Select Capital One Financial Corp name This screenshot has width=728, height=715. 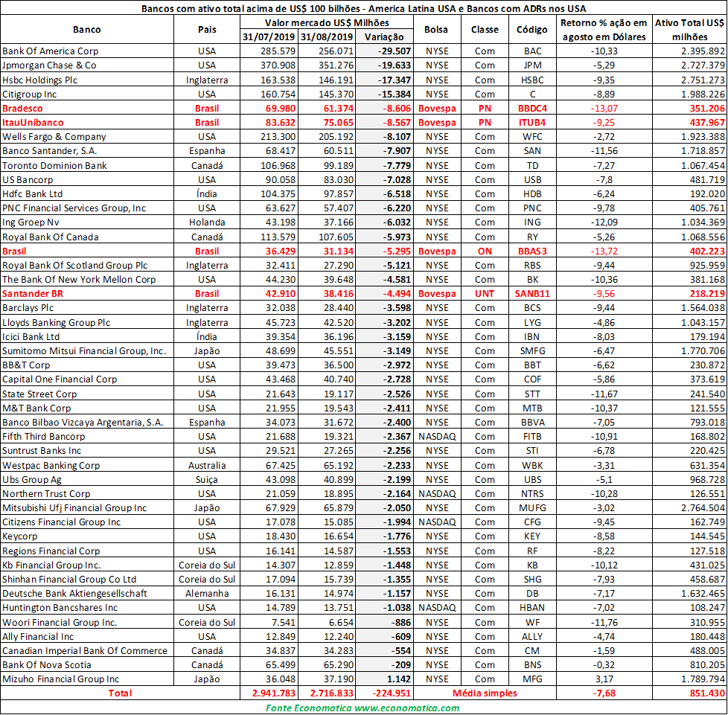click(x=60, y=379)
